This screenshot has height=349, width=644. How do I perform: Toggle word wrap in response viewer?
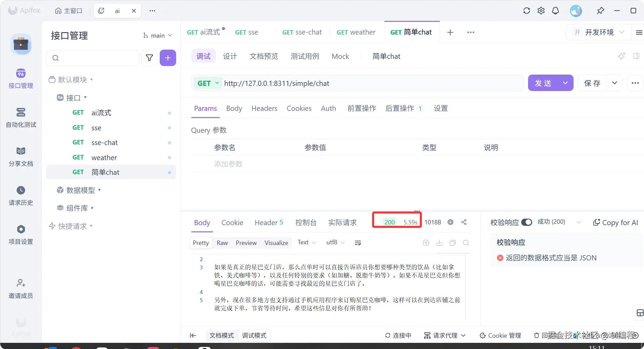click(x=358, y=243)
